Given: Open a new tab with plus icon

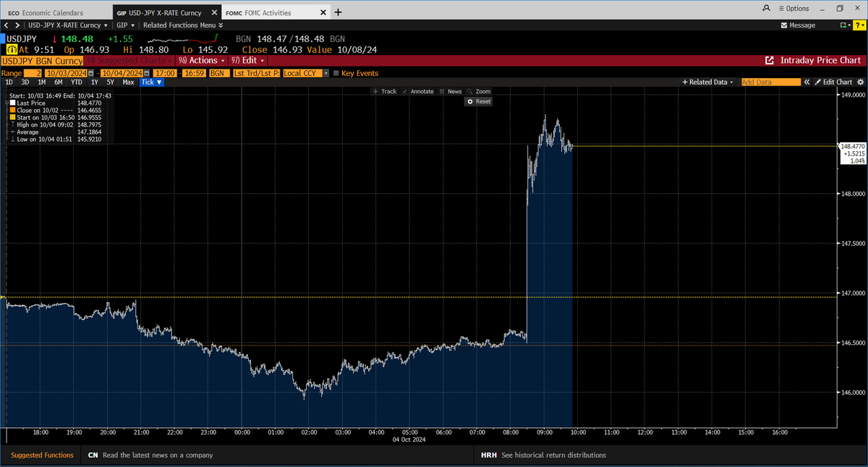Looking at the screenshot, I should [339, 12].
